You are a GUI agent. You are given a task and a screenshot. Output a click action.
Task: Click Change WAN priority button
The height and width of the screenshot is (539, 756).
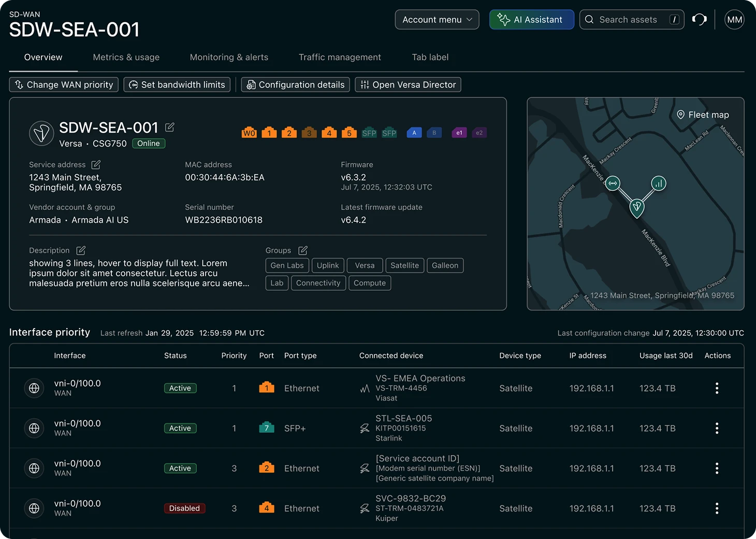click(x=64, y=84)
